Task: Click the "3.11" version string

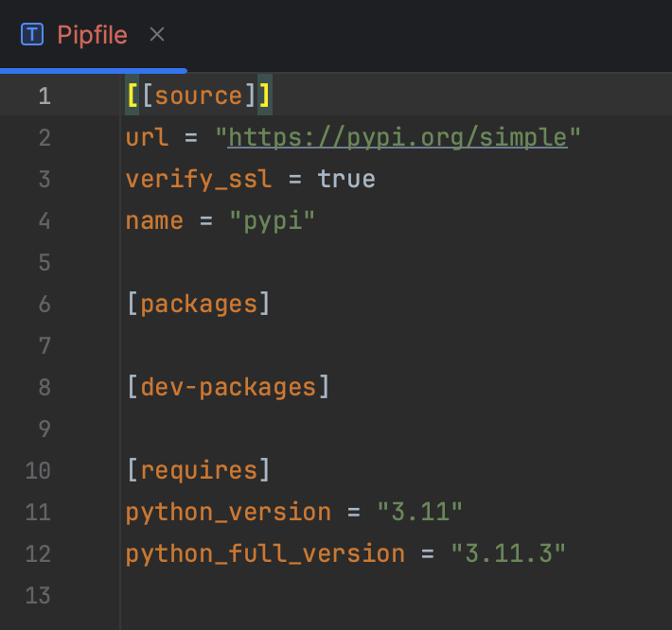Action: 419,512
